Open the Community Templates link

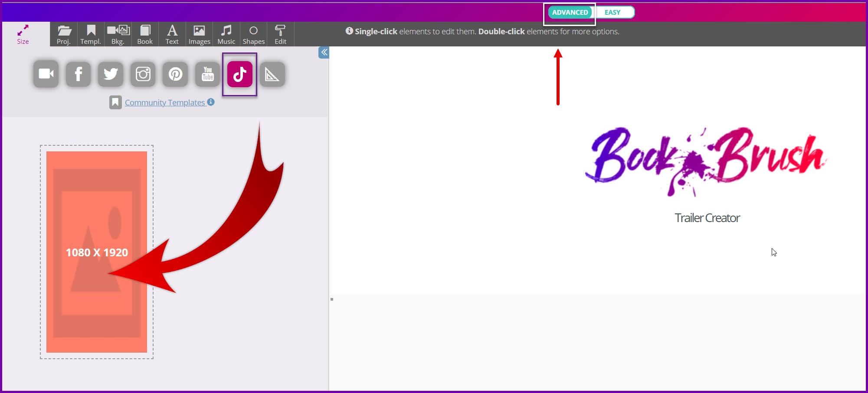[x=165, y=103]
